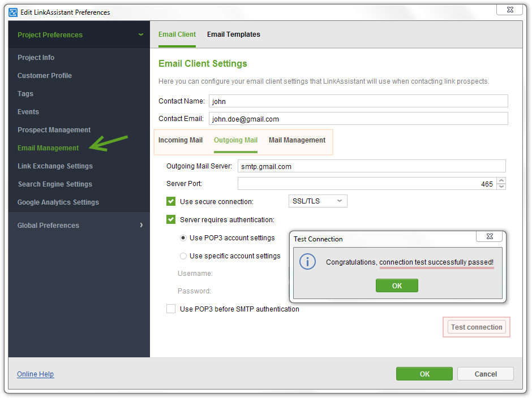Switch to the Email Templates tab
The image size is (532, 398).
point(233,34)
